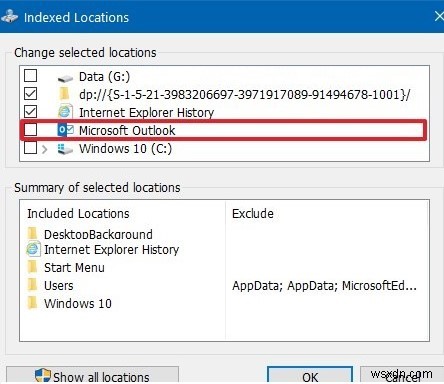Click the Internet Explorer icon in the locations tree
This screenshot has width=444, height=384.
pos(65,112)
